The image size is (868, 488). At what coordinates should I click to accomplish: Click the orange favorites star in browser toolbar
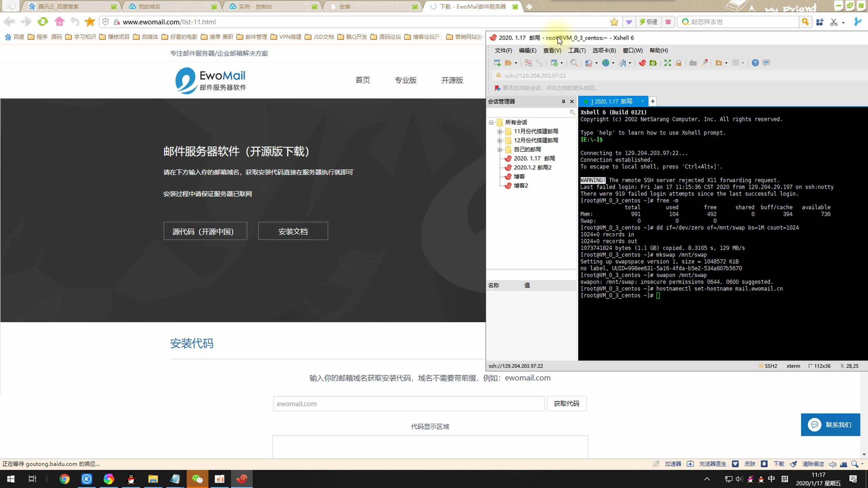pos(90,22)
